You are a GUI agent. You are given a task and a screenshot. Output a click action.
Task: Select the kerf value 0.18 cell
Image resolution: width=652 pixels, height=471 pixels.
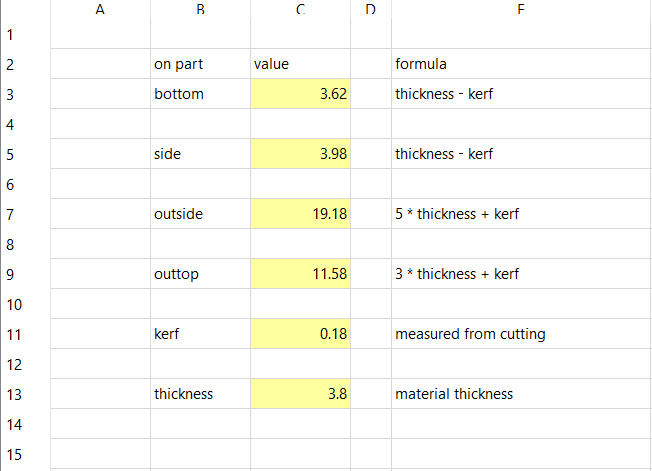(300, 334)
